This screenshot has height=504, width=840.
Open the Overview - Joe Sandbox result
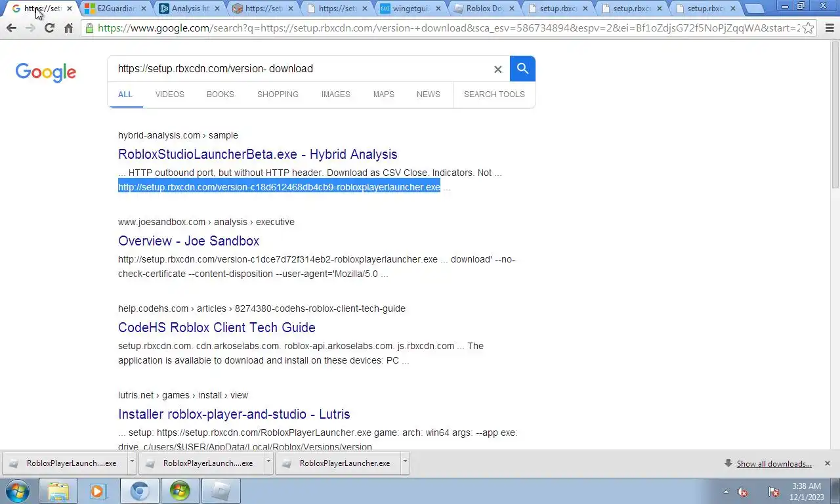(x=188, y=241)
